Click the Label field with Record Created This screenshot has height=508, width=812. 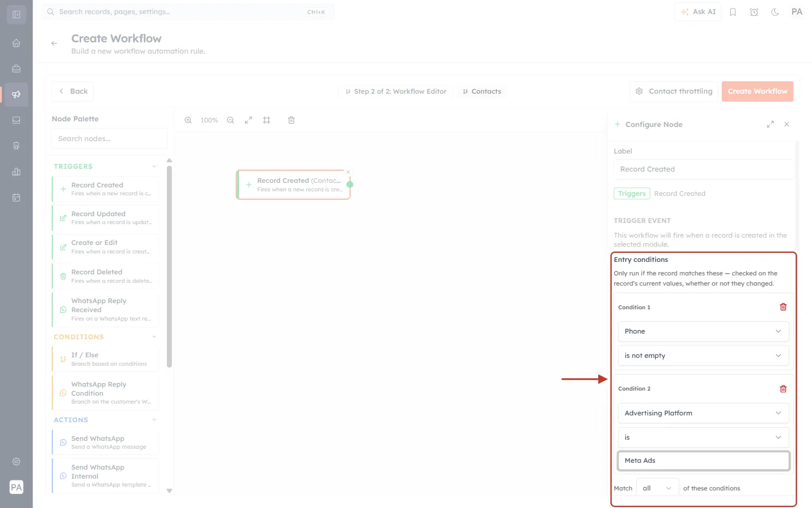click(x=703, y=169)
